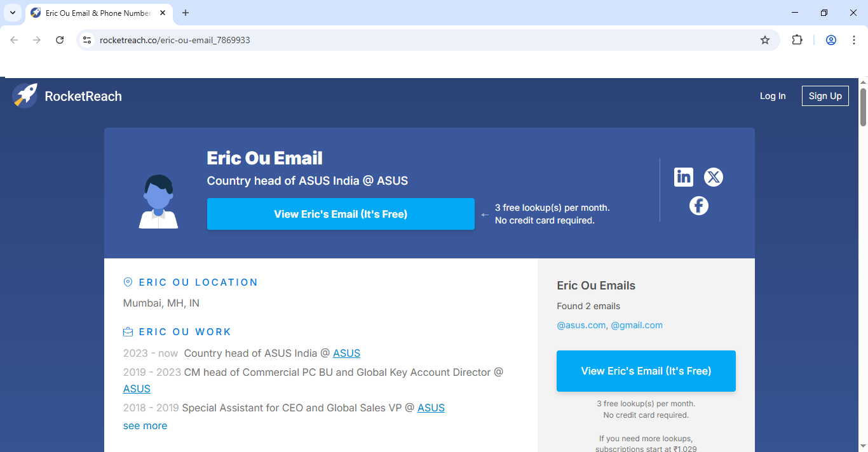This screenshot has width=868, height=452.
Task: Click the 'Eric Ou Emails' sidebar heading
Action: (596, 286)
